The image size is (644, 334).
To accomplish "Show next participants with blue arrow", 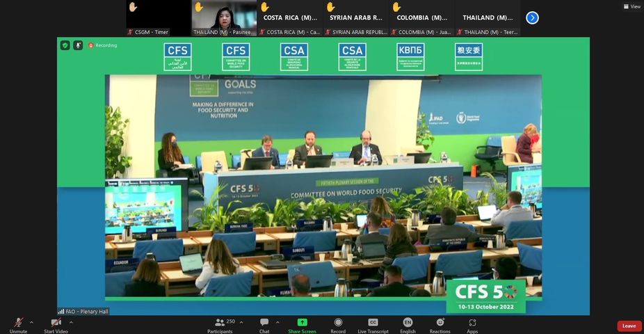I will (532, 17).
